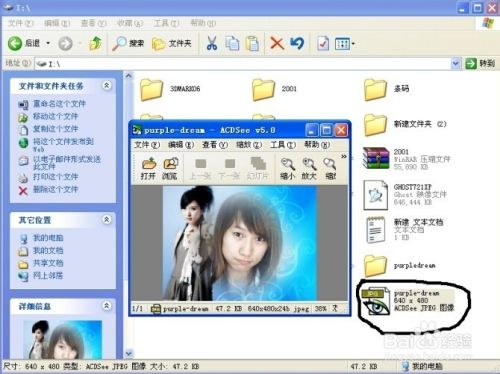Image resolution: width=500 pixels, height=374 pixels.
Task: Click the ACDSee Browse (浏览) icon
Action: (170, 168)
